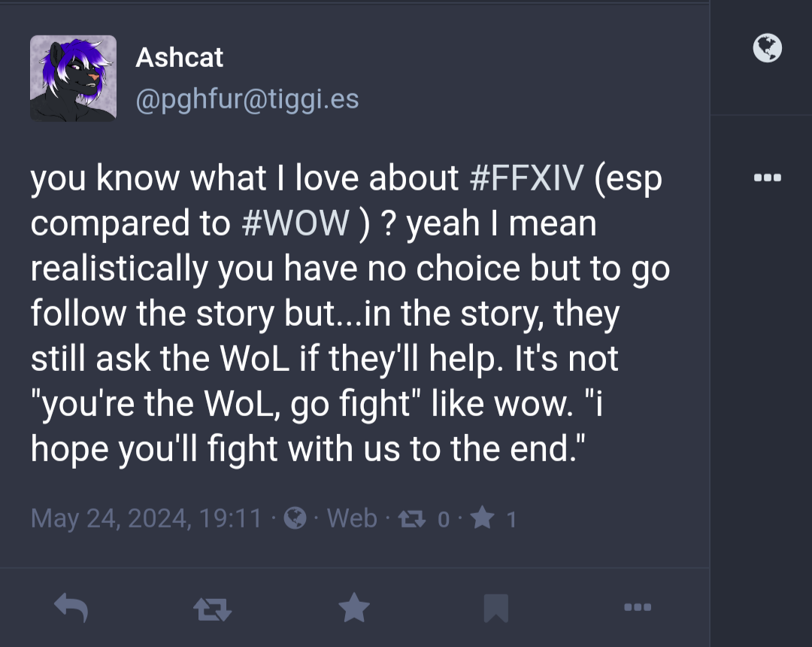View the favourites count star in metadata
This screenshot has width=812, height=647.
[483, 518]
